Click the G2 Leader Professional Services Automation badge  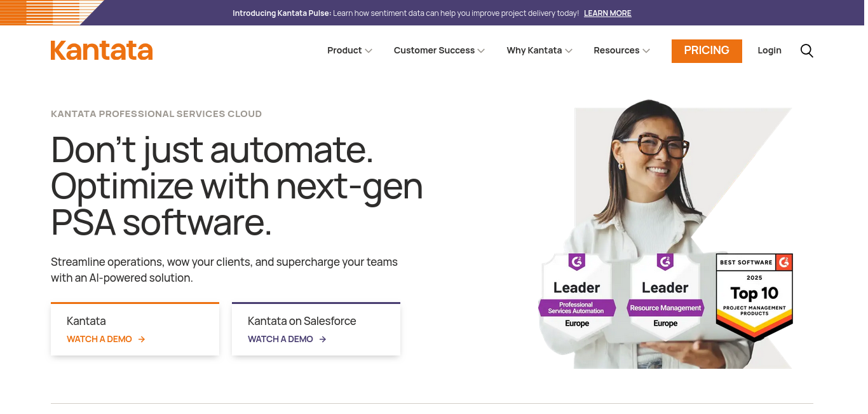coord(577,296)
